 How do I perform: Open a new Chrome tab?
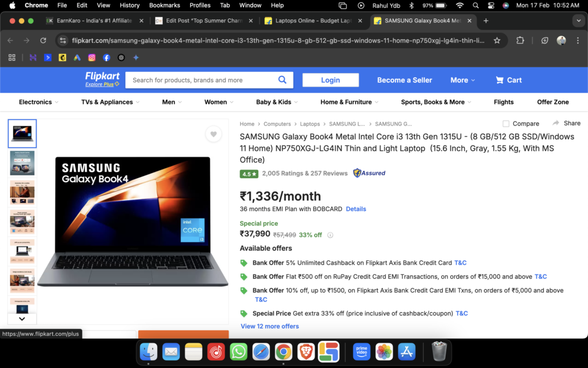[x=486, y=21]
